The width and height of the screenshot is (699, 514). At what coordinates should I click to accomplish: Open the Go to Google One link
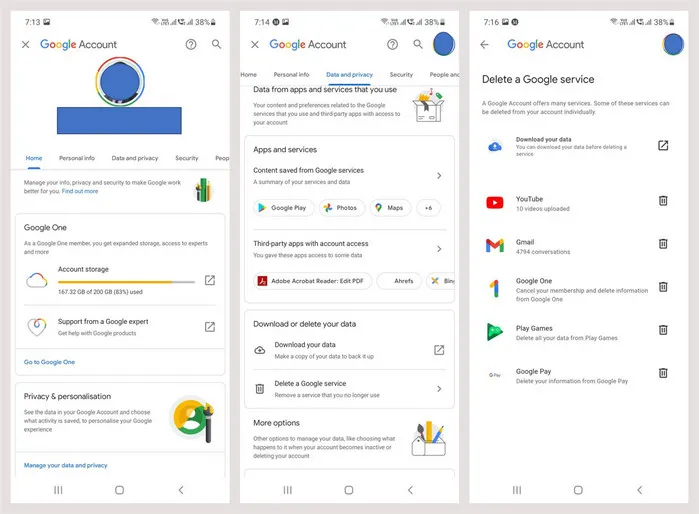point(49,362)
